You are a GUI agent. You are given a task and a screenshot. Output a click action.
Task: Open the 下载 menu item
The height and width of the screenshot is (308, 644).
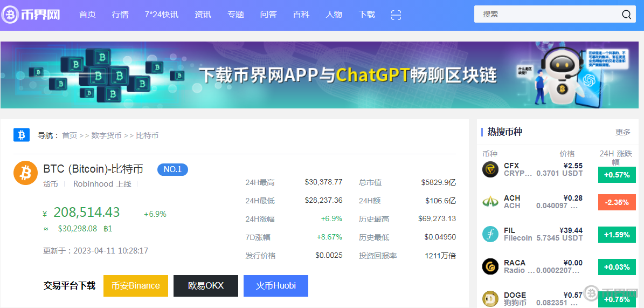367,15
